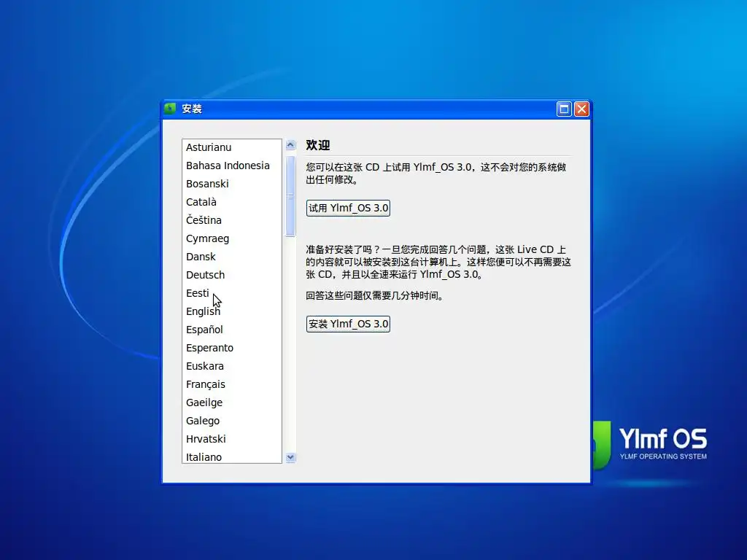Pick Esperanto in the language list

[x=231, y=348]
